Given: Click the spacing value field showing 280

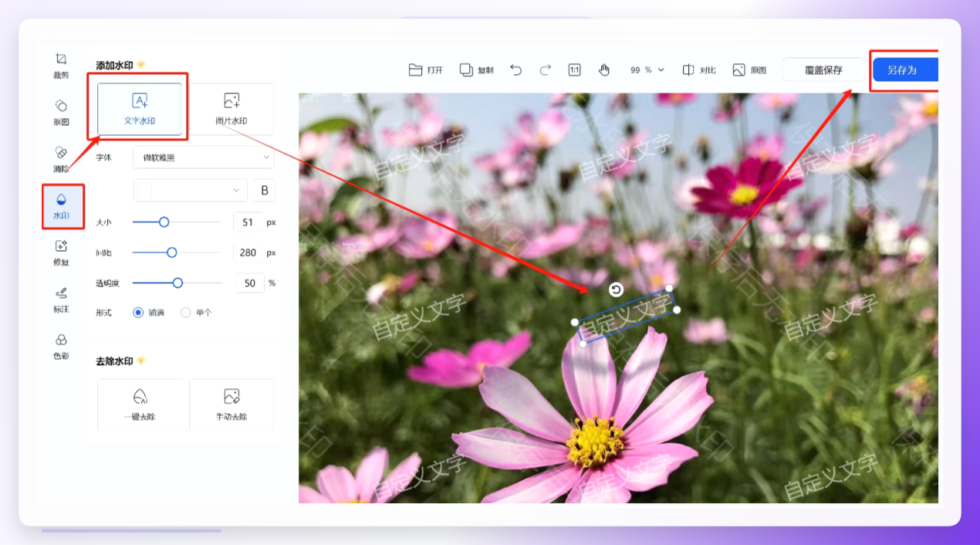Looking at the screenshot, I should click(248, 252).
